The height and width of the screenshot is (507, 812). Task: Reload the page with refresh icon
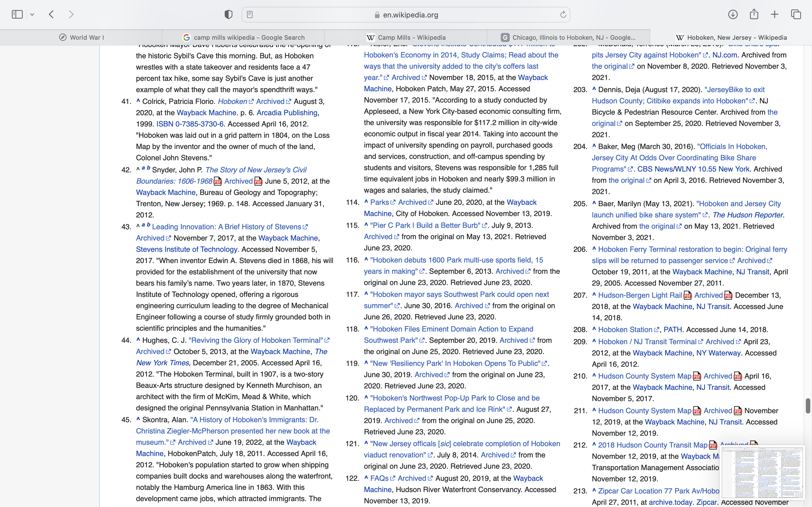tap(563, 14)
